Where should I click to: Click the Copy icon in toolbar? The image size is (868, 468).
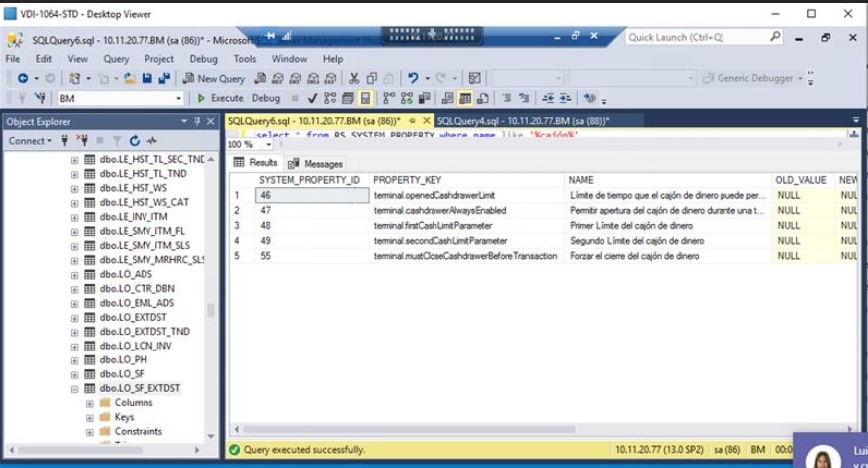(372, 78)
